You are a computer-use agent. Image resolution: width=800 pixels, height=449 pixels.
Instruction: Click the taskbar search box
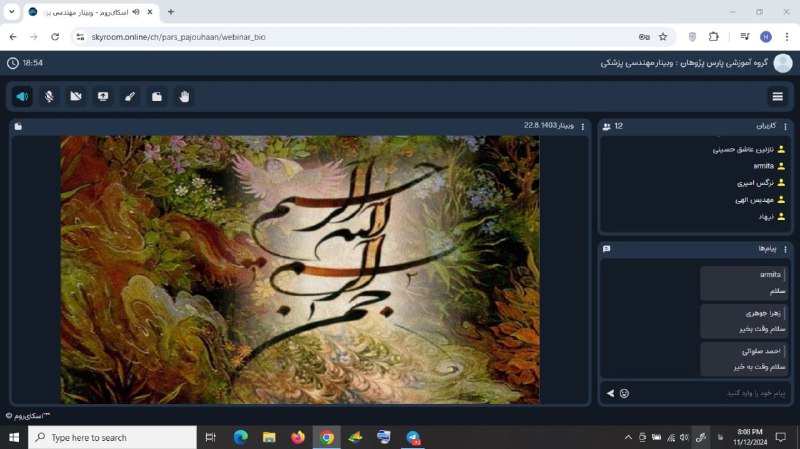112,437
